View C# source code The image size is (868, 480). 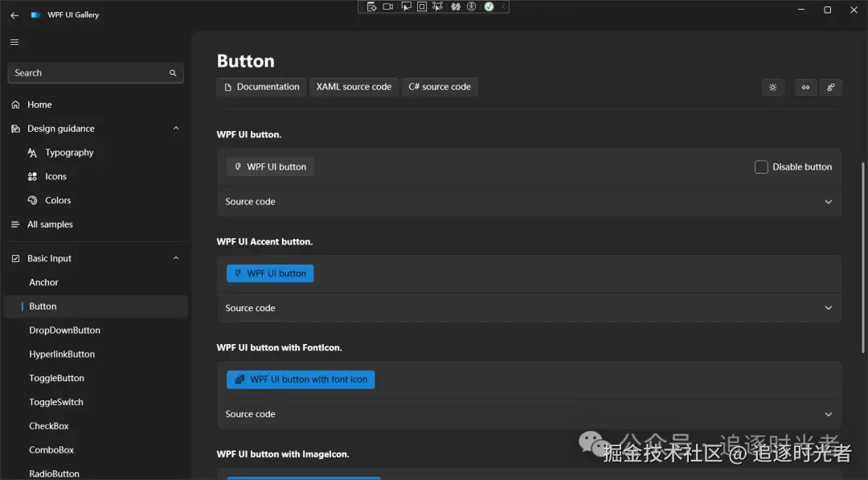coord(440,87)
